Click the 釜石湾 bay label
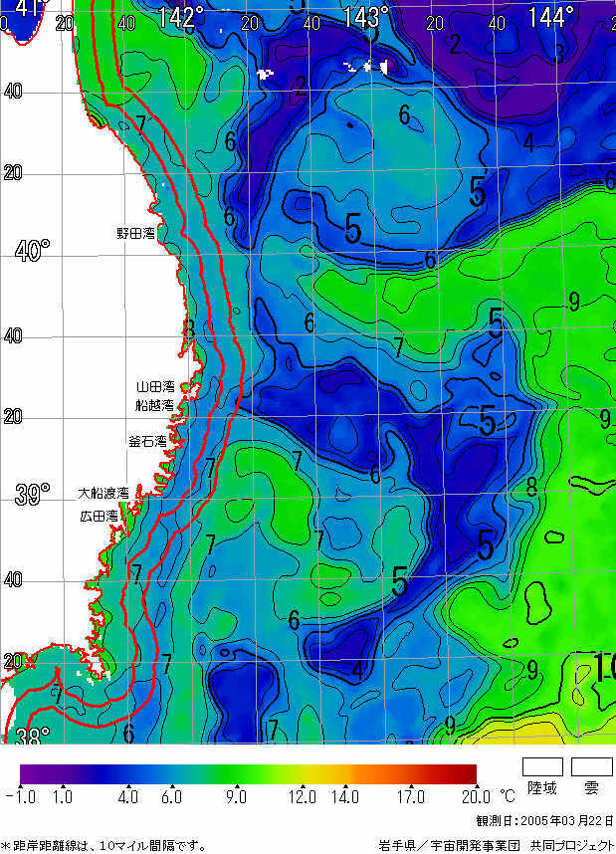 (x=147, y=442)
